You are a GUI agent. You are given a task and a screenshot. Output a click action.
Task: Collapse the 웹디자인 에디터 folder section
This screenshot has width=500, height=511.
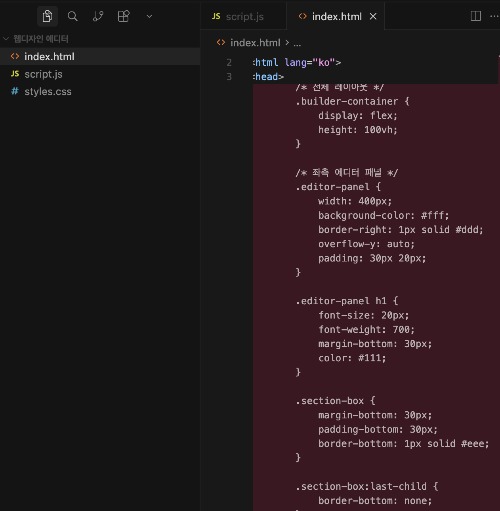(36, 39)
